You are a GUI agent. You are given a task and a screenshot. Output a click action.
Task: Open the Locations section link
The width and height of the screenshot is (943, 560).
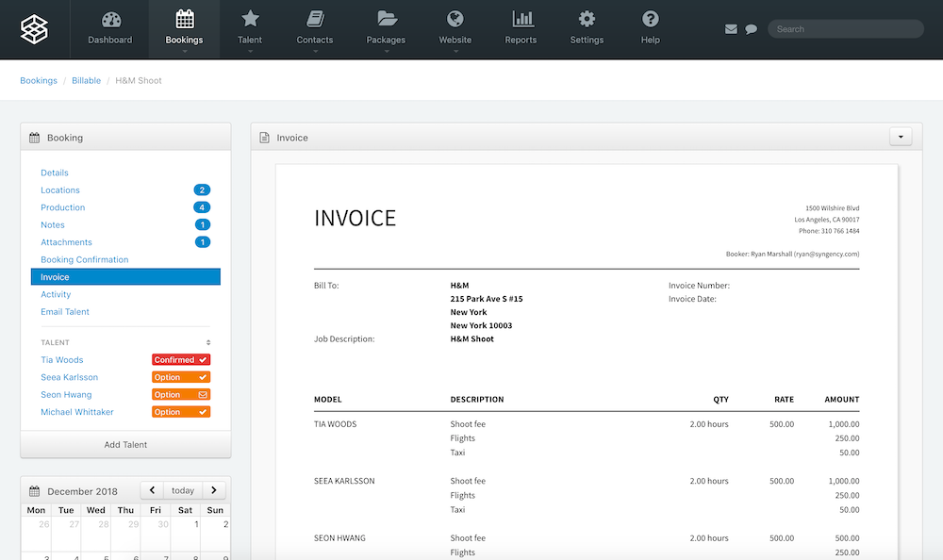[x=60, y=190]
